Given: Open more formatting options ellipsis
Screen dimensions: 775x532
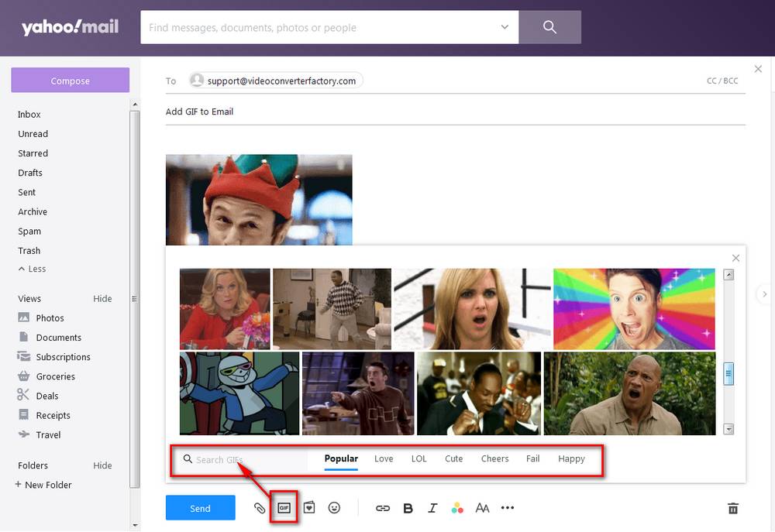Looking at the screenshot, I should 508,508.
